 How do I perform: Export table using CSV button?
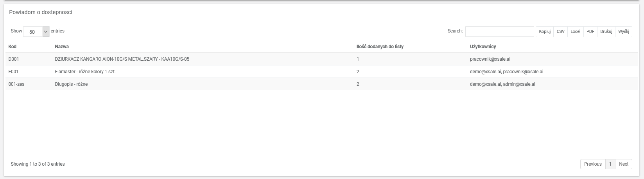560,32
